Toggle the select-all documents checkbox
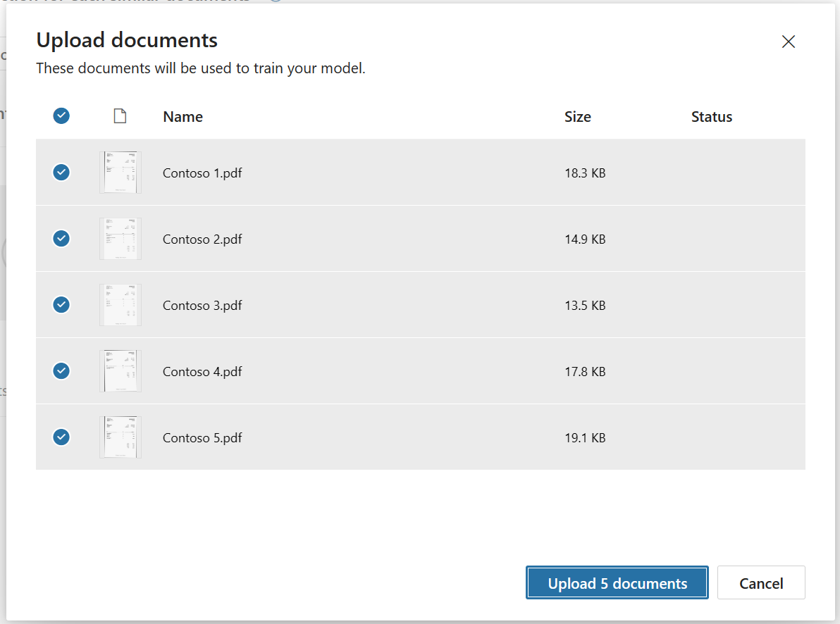 click(x=61, y=116)
